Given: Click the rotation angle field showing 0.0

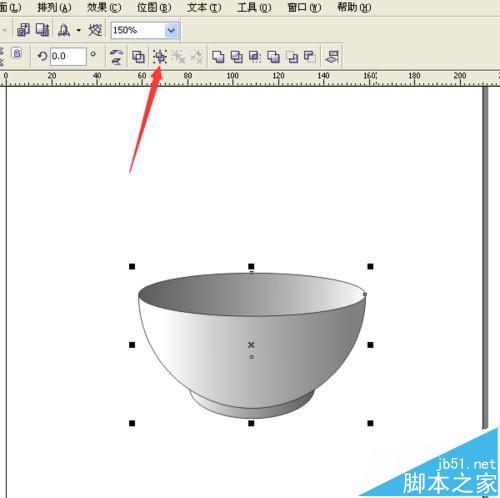Looking at the screenshot, I should [68, 56].
